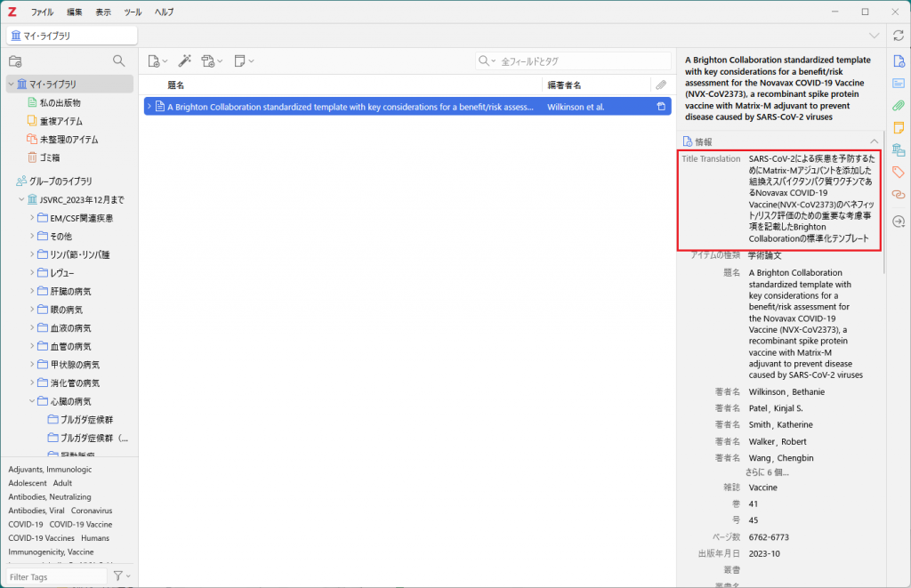Expand the EM/CSF関連疾患 folder
911x588 pixels.
tap(32, 218)
